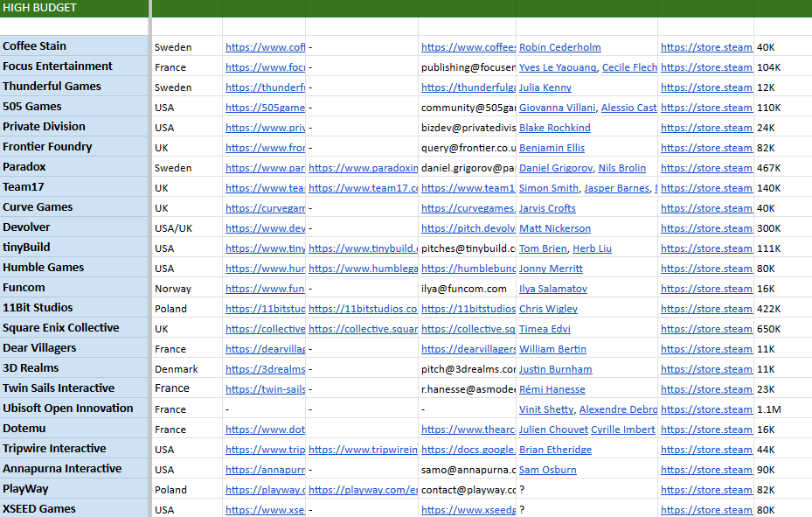Click the ilya@funcom.com email cell
The height and width of the screenshot is (517, 812).
coord(467,289)
